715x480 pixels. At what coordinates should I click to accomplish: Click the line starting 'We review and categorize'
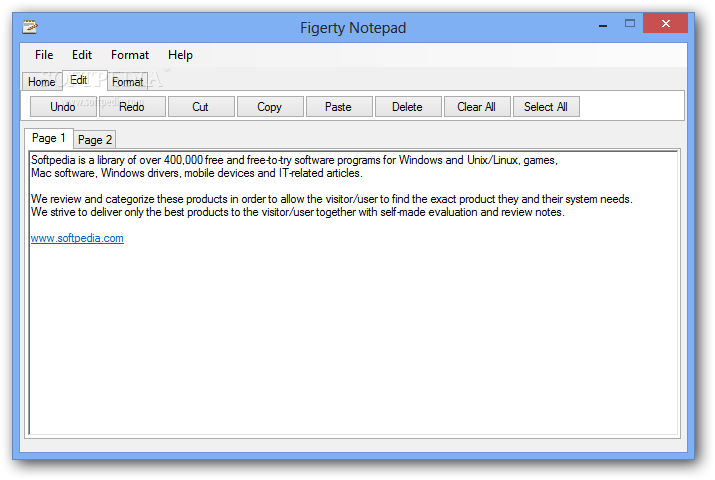(x=332, y=199)
